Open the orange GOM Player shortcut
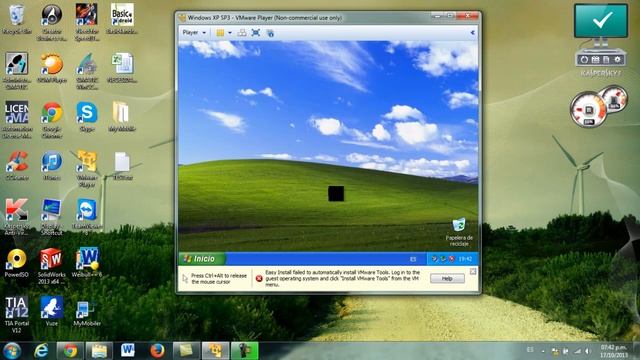This screenshot has width=640, height=360. [x=52, y=67]
